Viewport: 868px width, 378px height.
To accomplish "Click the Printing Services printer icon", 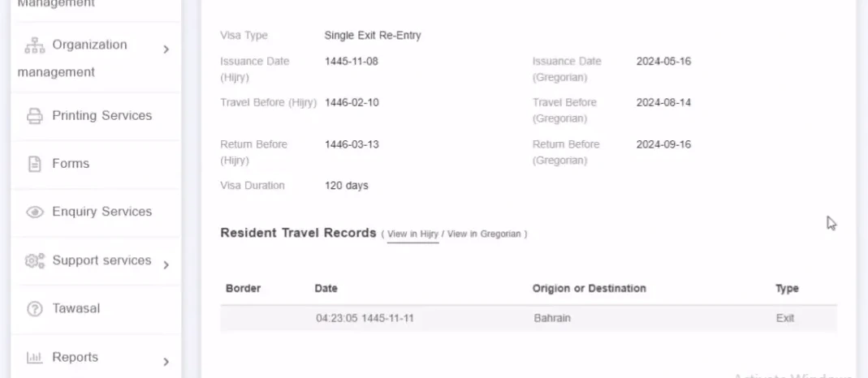I will pos(35,116).
